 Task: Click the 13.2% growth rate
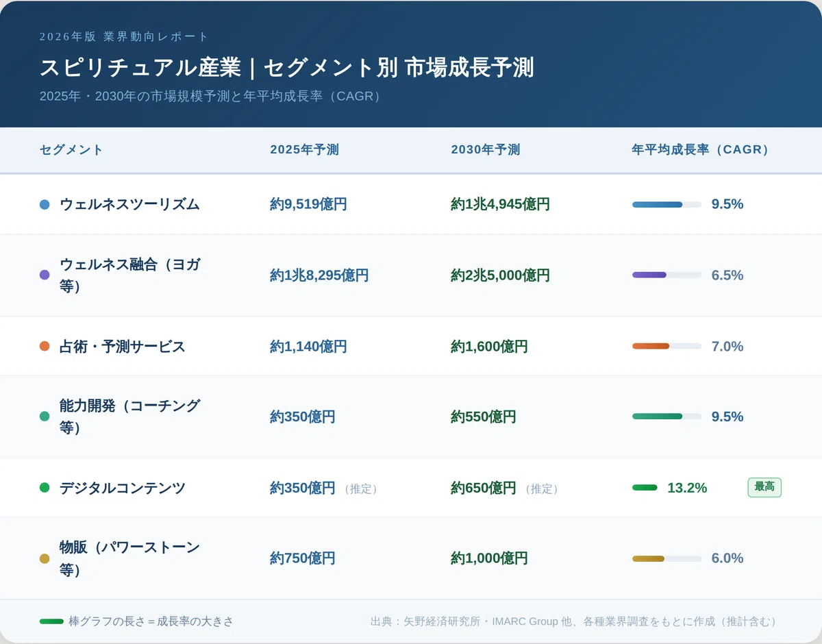point(687,488)
